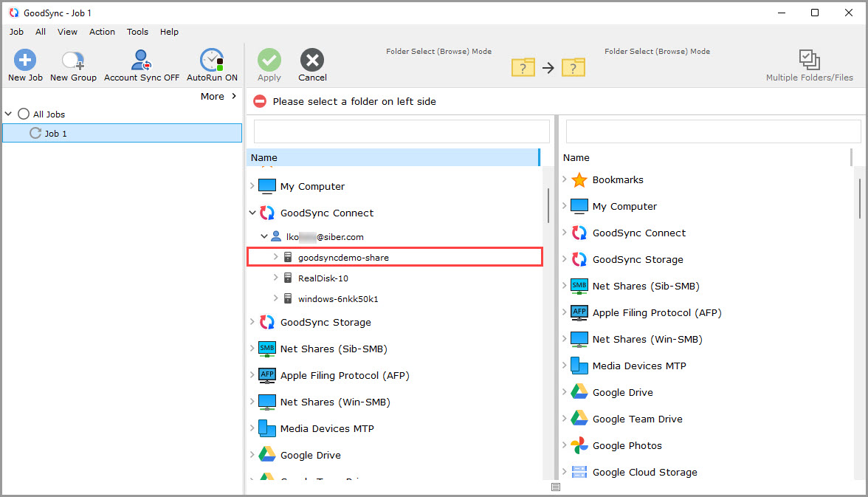Click the left folder path field

tap(402, 132)
